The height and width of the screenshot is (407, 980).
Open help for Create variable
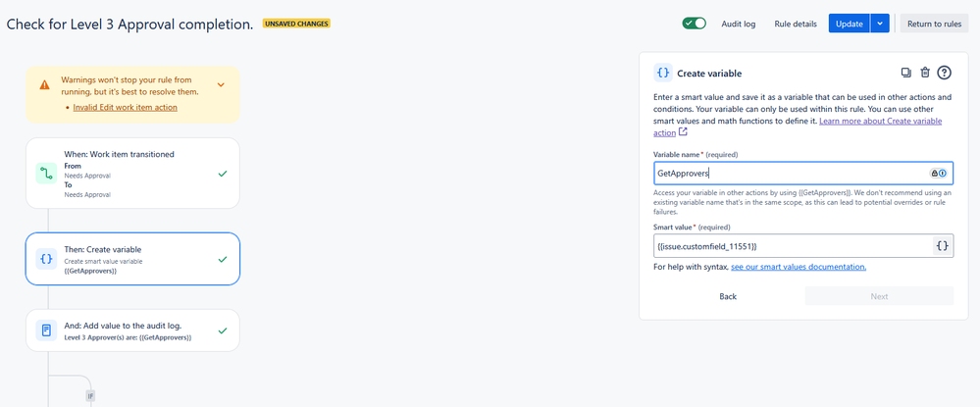point(945,73)
